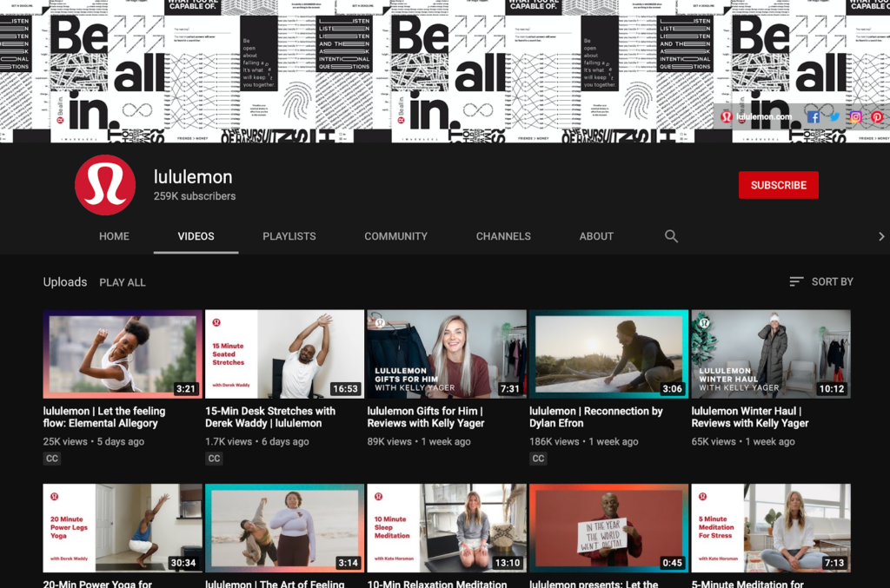The width and height of the screenshot is (890, 588).
Task: Open the Facebook icon in the banner
Action: [x=813, y=116]
